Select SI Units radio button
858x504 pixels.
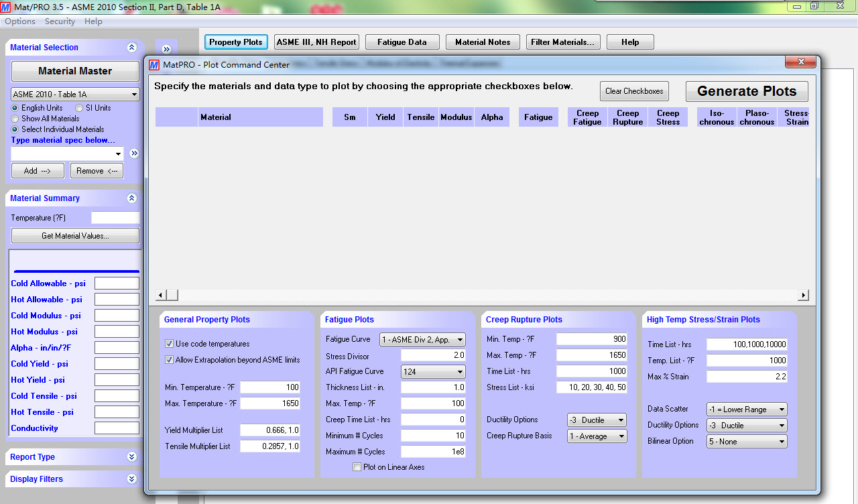80,108
